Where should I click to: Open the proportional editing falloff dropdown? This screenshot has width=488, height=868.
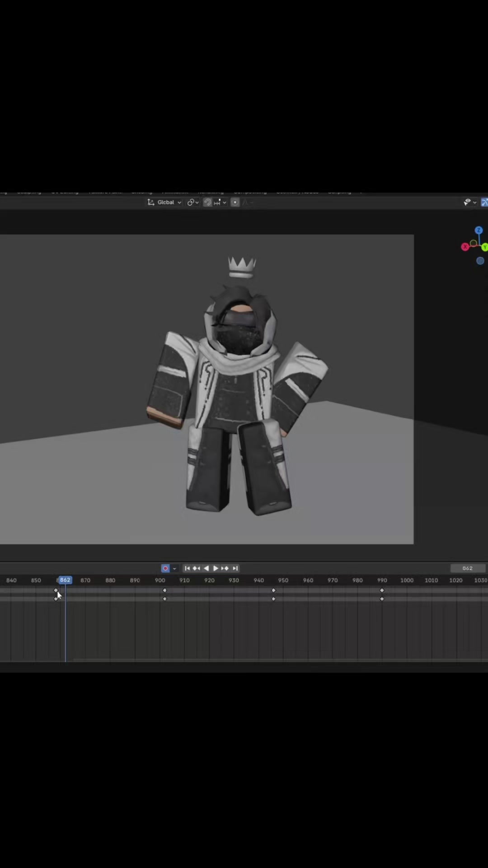coord(248,202)
